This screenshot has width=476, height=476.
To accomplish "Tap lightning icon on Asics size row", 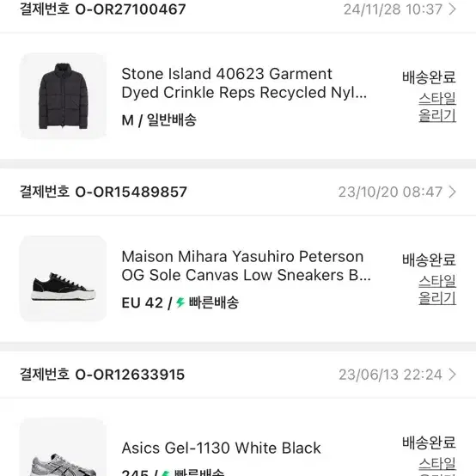I will pyautogui.click(x=166, y=473).
